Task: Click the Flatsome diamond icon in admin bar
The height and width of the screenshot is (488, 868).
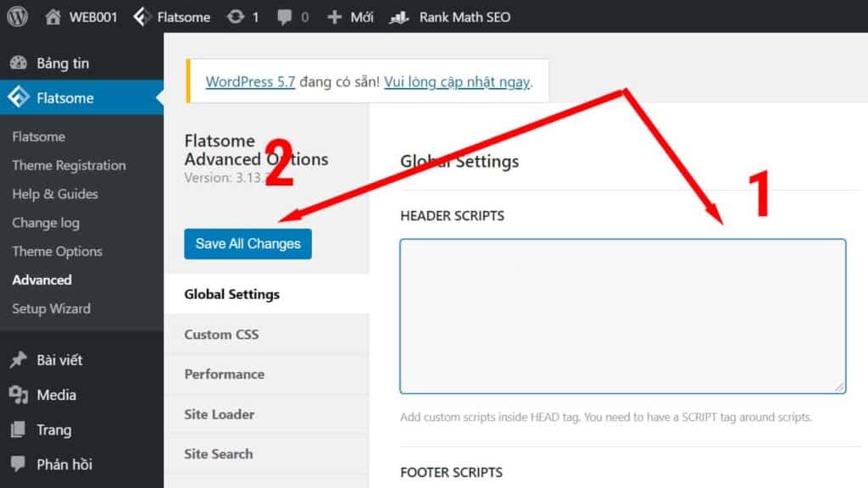Action: click(142, 17)
